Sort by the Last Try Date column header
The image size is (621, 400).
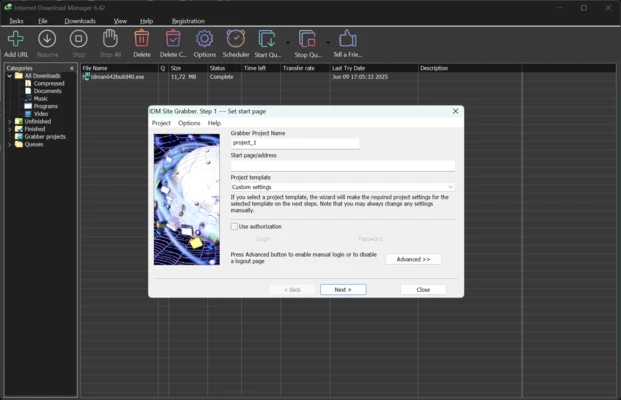(x=373, y=68)
